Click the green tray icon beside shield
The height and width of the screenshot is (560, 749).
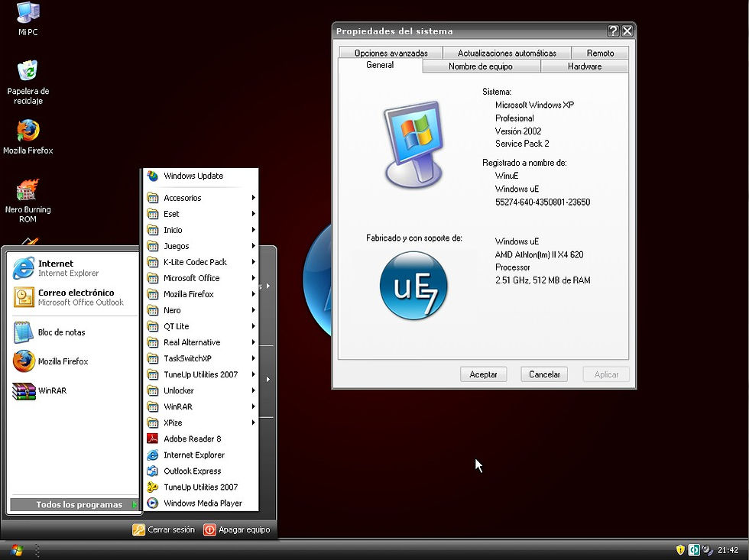(694, 551)
